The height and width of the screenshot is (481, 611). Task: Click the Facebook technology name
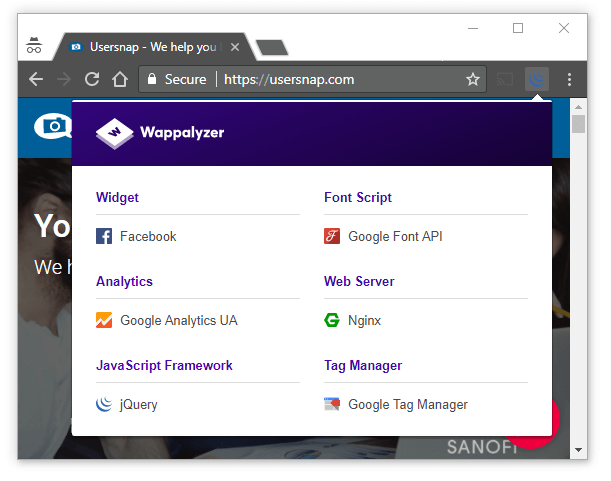pyautogui.click(x=148, y=236)
